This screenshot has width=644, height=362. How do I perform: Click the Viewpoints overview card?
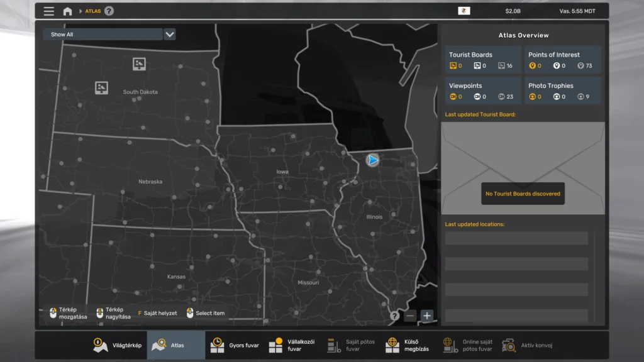point(483,90)
